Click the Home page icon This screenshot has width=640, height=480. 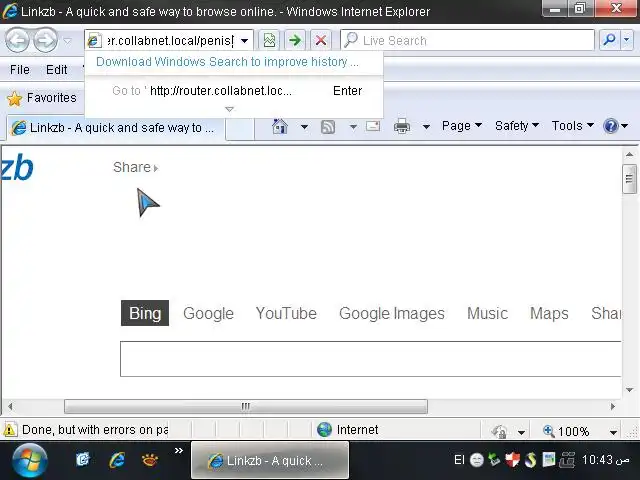(x=280, y=126)
